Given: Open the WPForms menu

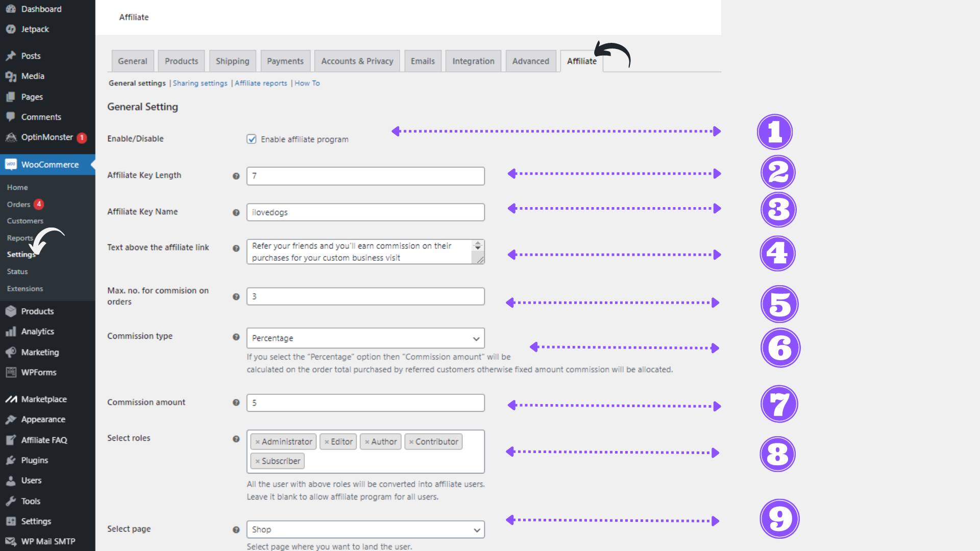Looking at the screenshot, I should tap(38, 372).
